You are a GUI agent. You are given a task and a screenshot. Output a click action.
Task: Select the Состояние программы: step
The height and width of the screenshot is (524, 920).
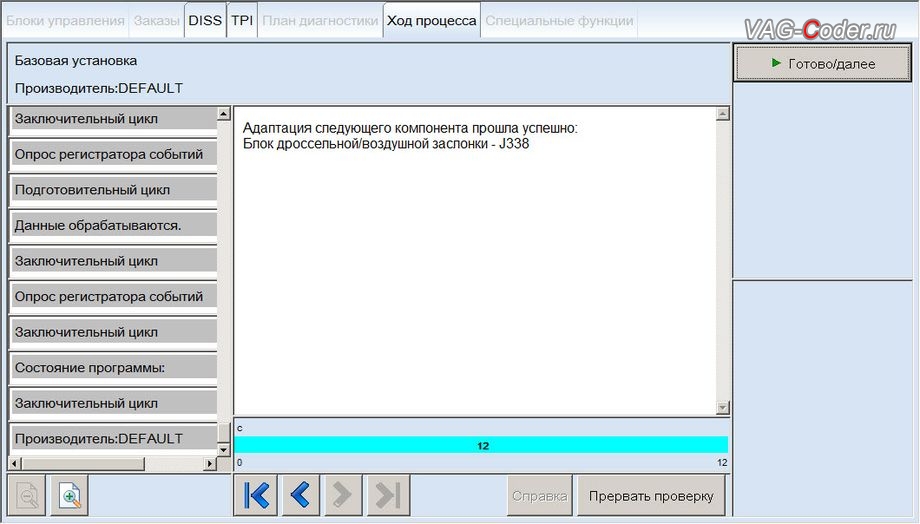point(114,368)
